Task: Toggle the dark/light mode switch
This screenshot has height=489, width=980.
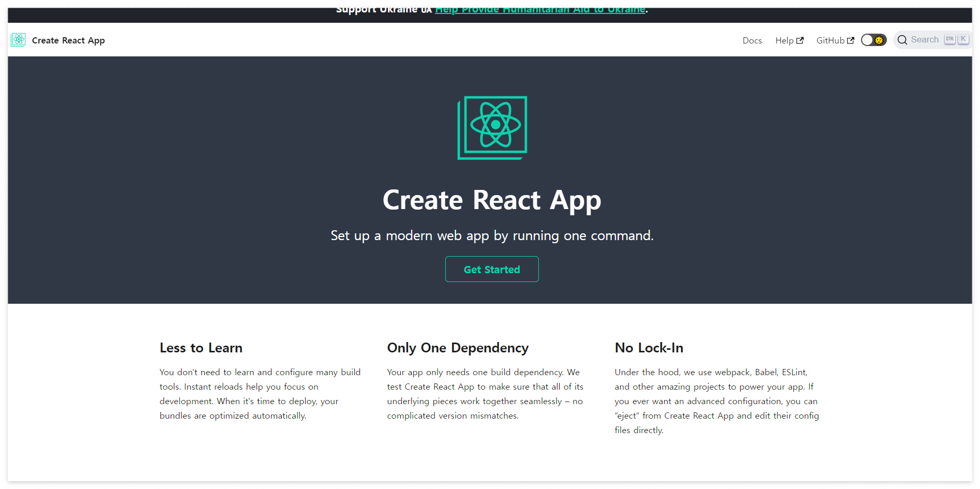Action: point(873,40)
